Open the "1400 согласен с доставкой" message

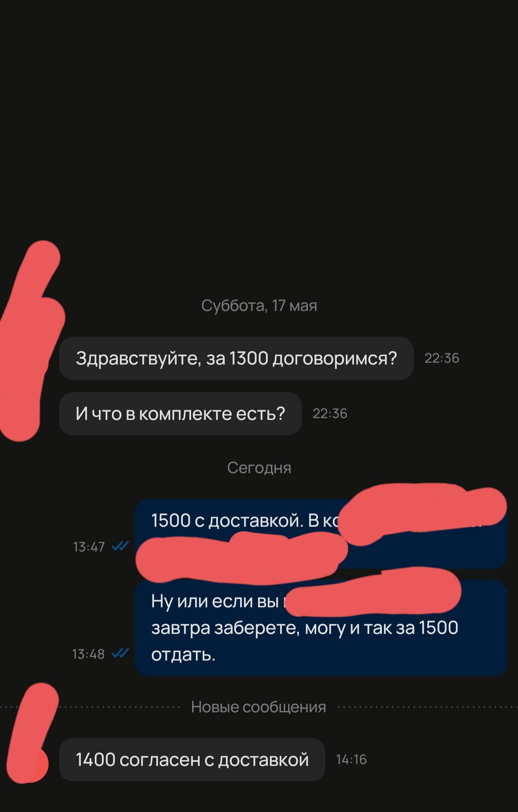192,759
